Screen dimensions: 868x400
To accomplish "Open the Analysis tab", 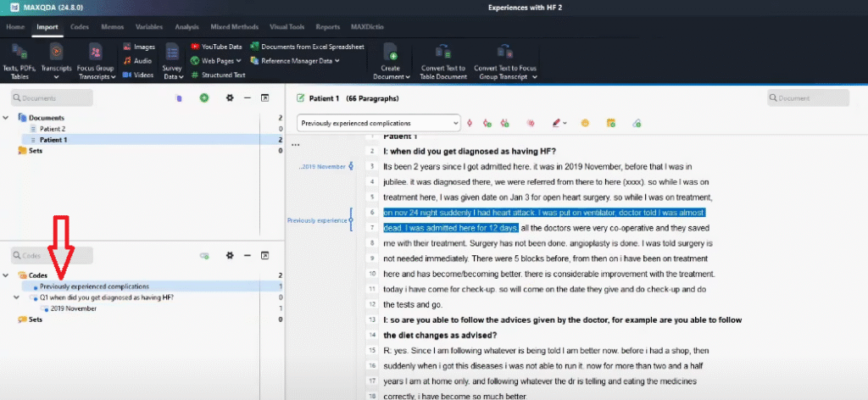I will tap(186, 26).
